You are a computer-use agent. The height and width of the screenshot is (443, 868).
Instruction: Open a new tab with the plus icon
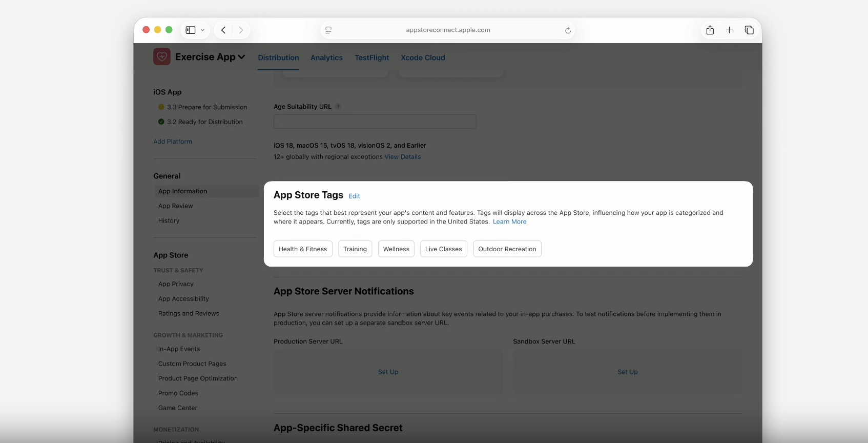tap(729, 30)
